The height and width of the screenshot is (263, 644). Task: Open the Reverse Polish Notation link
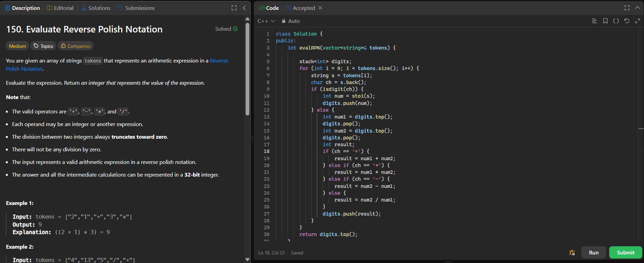pos(219,61)
